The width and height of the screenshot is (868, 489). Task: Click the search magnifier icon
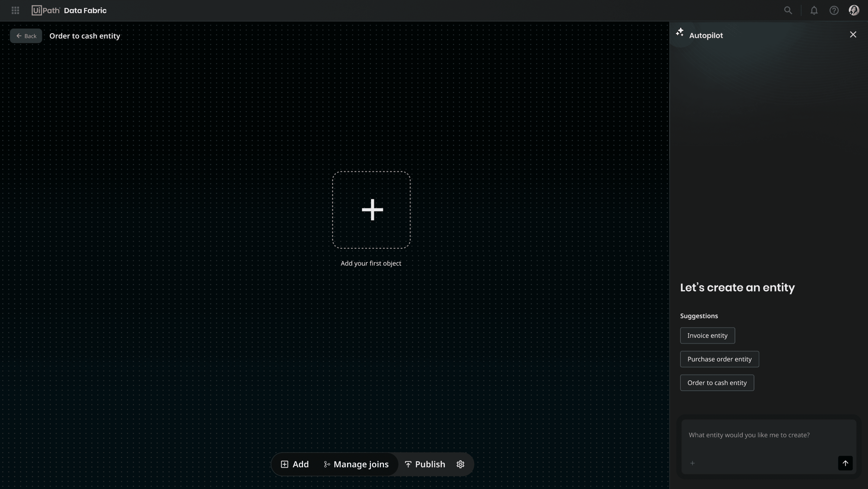[788, 10]
